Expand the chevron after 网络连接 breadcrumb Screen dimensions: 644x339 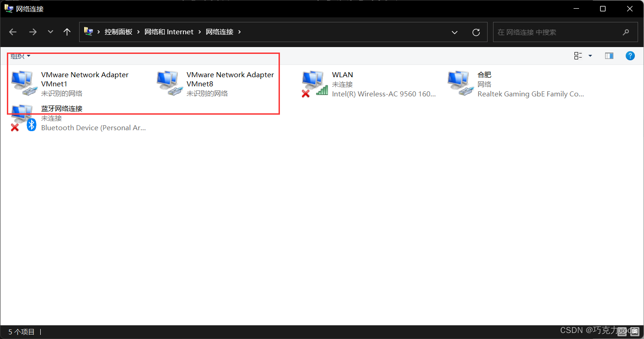[x=240, y=32]
